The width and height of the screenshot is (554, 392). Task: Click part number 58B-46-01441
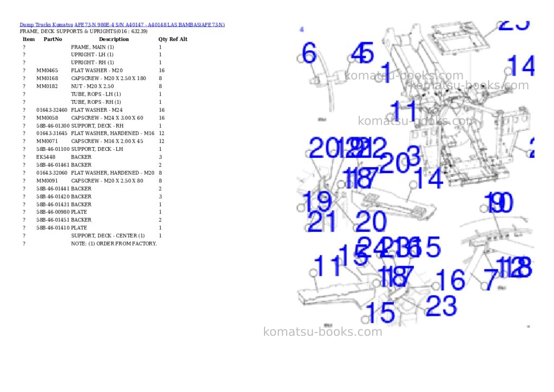click(53, 189)
